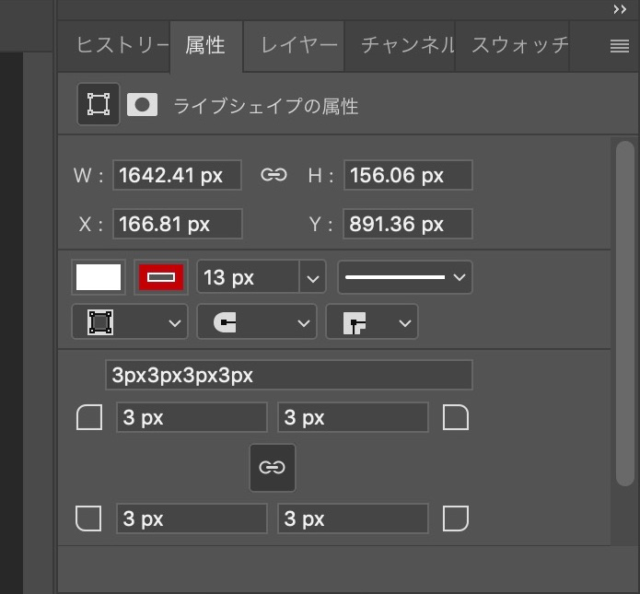Switch to the ヒストリー tab
The image size is (640, 594).
coord(122,45)
